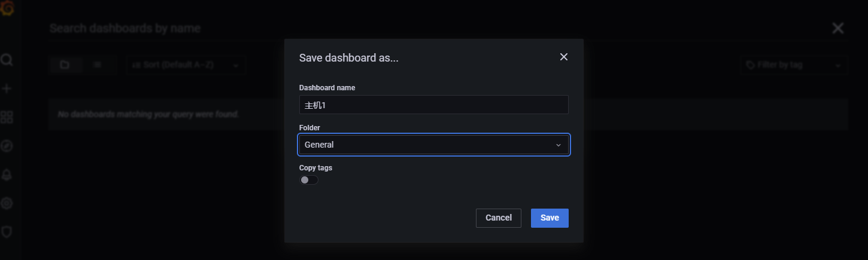Click the Grafana logo in sidebar
This screenshot has height=260, width=868.
(7, 8)
